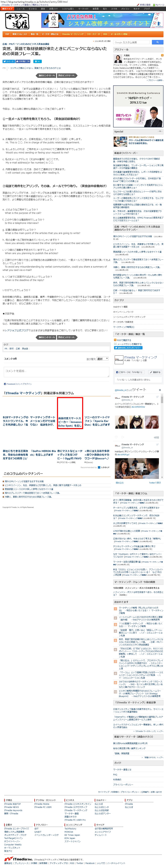The image size is (166, 868).
Task: Select TOP in the orange menu bar
Action: (x=7, y=34)
